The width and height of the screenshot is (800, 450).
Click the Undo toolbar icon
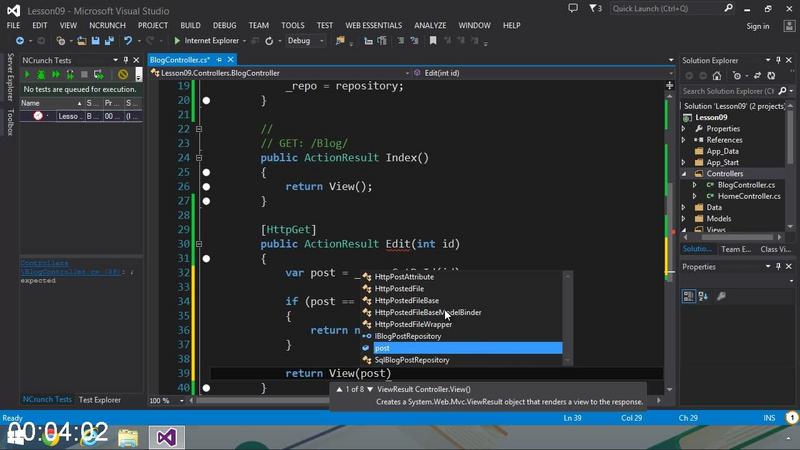click(128, 41)
